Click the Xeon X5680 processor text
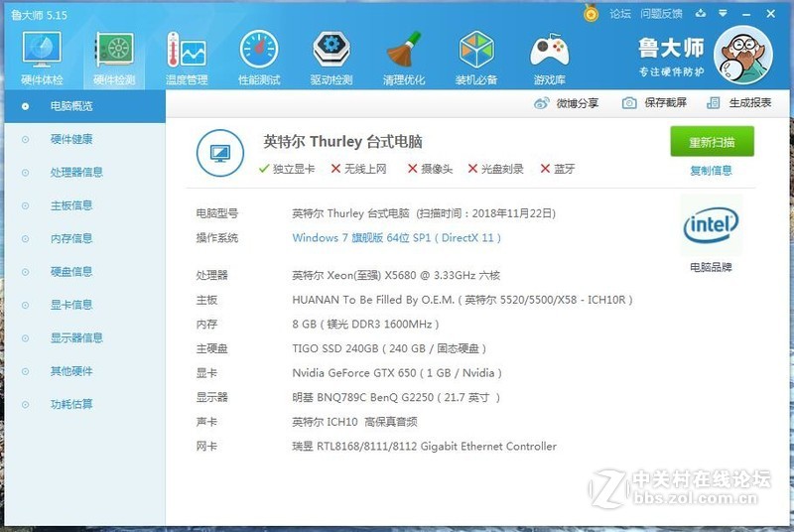This screenshot has width=794, height=532. [x=396, y=275]
